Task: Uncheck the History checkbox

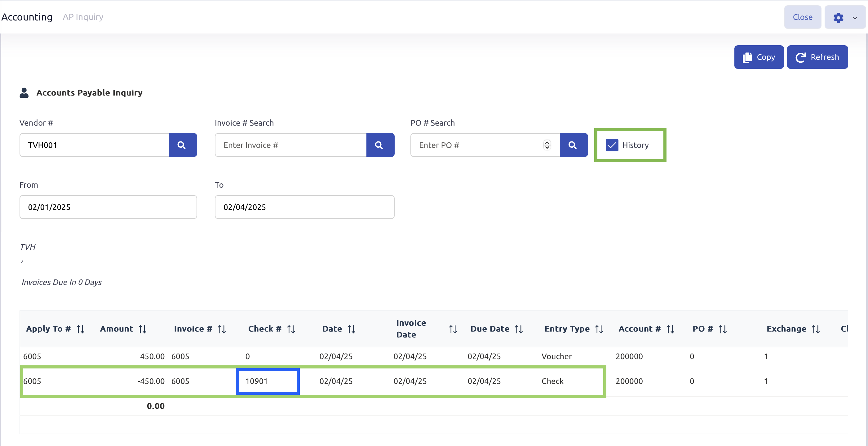Action: tap(612, 145)
